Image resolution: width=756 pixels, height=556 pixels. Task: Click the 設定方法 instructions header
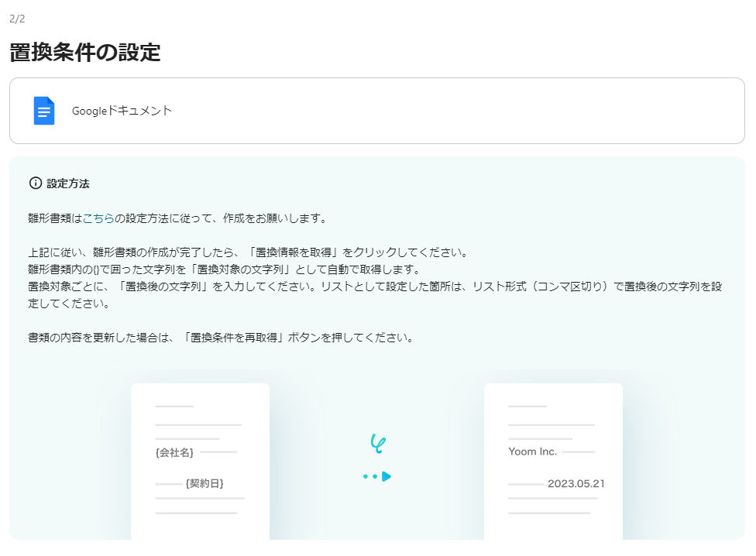tap(70, 184)
